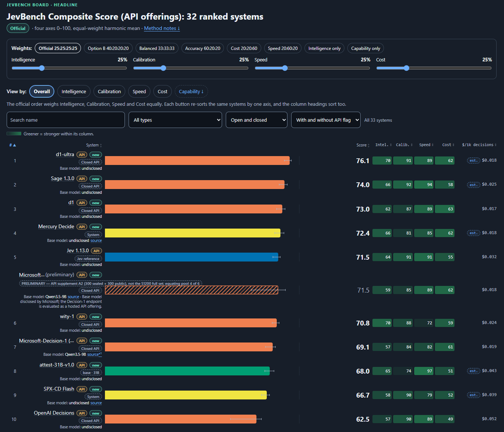Switch View by to Calibration
The height and width of the screenshot is (432, 504).
(109, 92)
